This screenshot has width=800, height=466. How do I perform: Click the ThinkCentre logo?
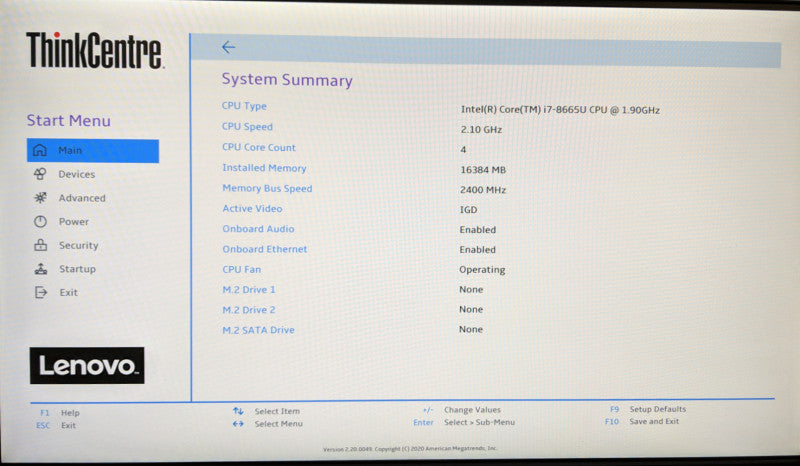tap(94, 50)
